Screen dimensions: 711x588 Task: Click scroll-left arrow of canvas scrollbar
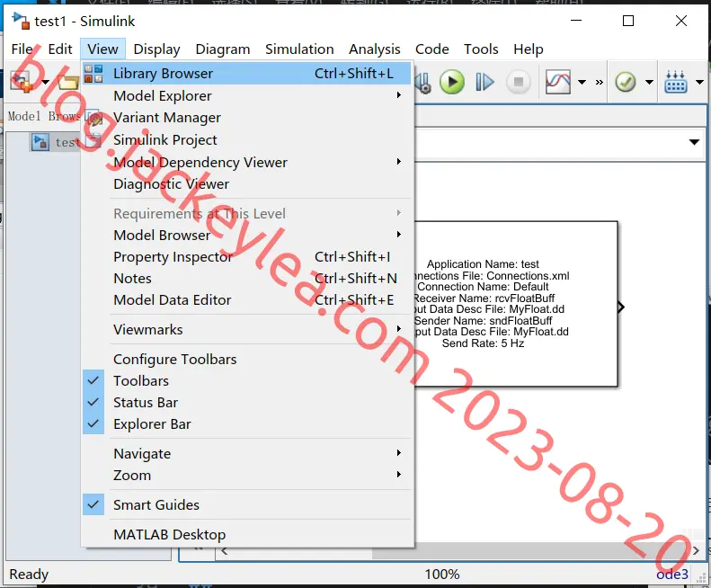pyautogui.click(x=224, y=552)
